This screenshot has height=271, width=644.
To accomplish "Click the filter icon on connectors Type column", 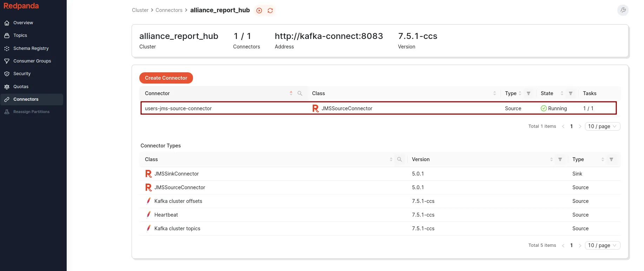I will coord(529,93).
